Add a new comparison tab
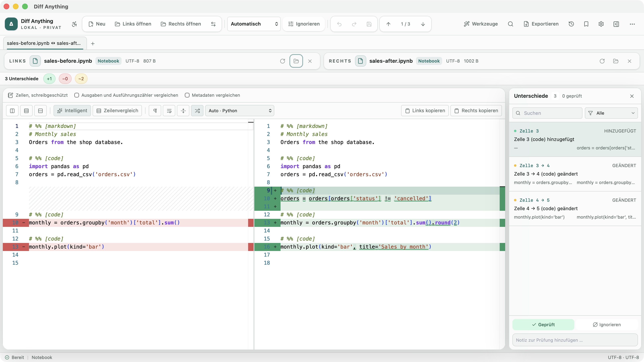This screenshot has width=644, height=362. (93, 43)
